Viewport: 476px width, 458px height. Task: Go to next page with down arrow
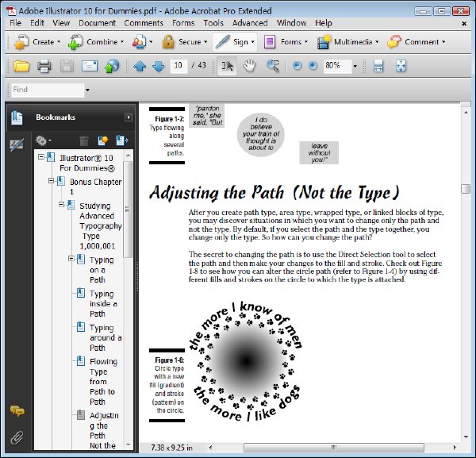pos(159,66)
